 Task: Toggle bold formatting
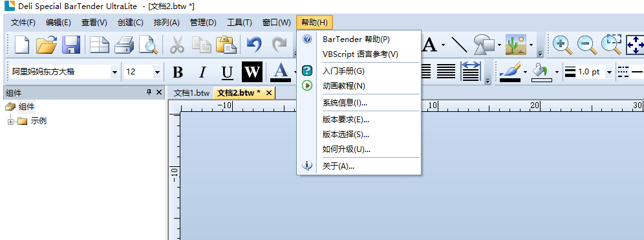point(177,72)
